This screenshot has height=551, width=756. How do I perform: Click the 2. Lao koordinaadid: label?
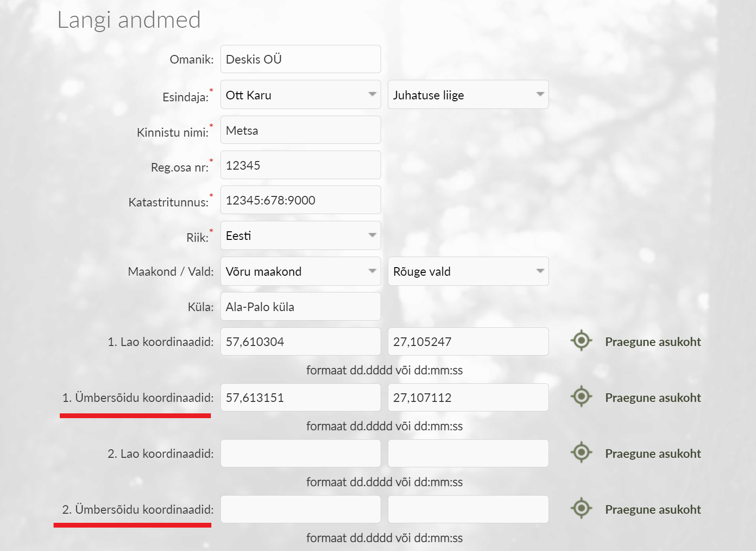click(x=161, y=454)
